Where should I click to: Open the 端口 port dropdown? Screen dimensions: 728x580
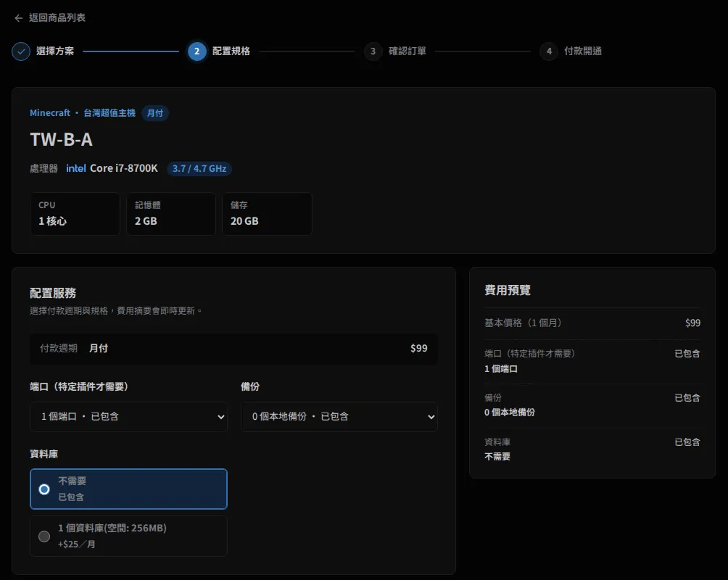click(x=128, y=417)
